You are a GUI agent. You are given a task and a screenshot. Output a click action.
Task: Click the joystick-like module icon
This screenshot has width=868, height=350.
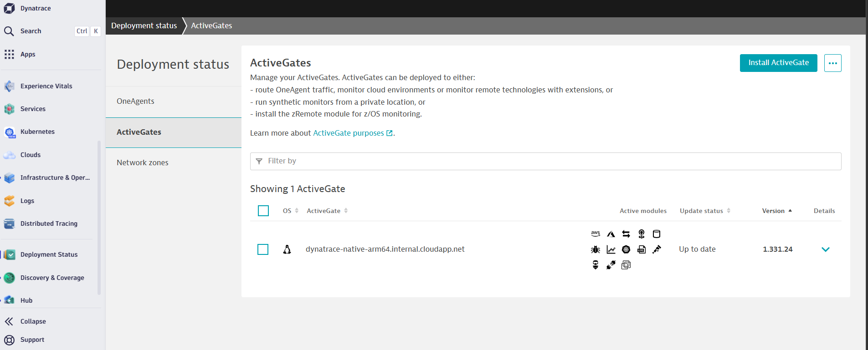coord(642,234)
